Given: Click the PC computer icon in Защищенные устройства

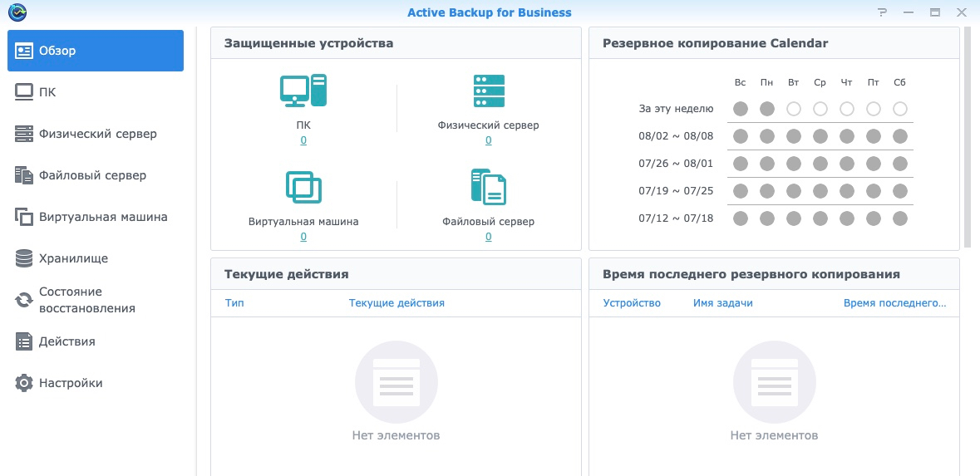Looking at the screenshot, I should 303,91.
